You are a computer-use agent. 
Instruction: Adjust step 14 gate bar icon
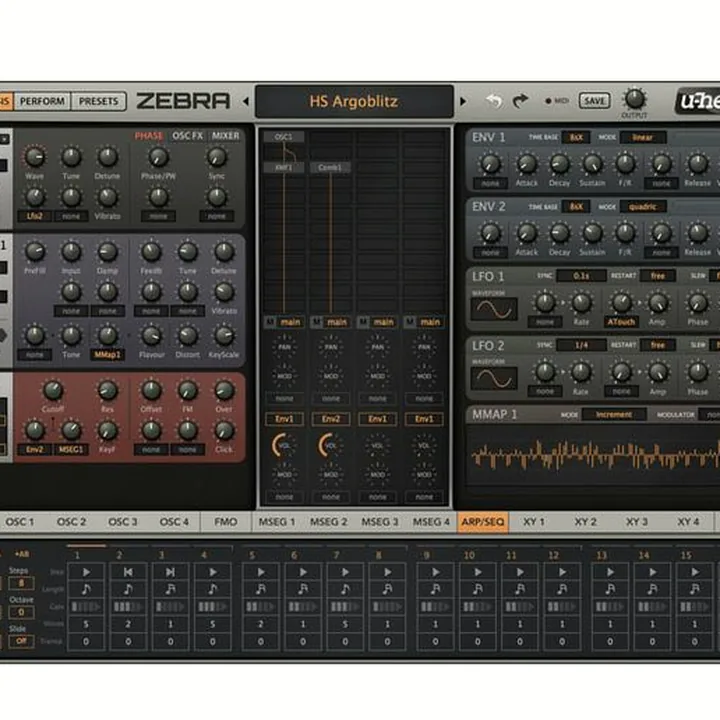[x=652, y=607]
